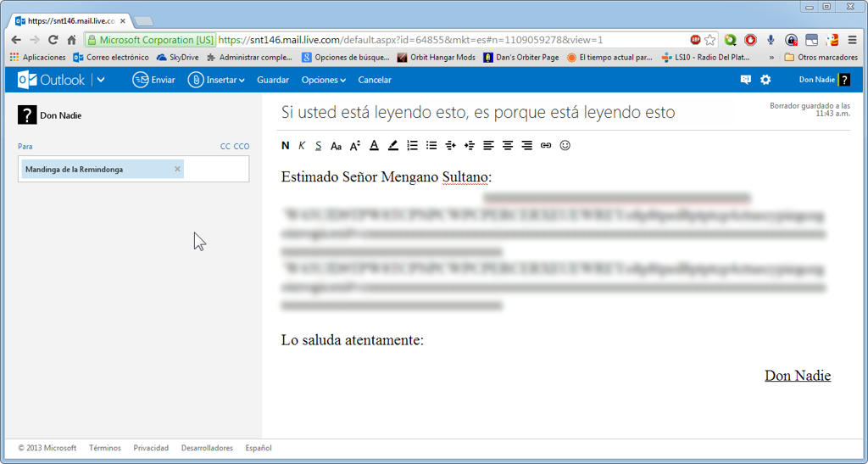Insert a bulleted list
The height and width of the screenshot is (464, 868).
point(431,146)
